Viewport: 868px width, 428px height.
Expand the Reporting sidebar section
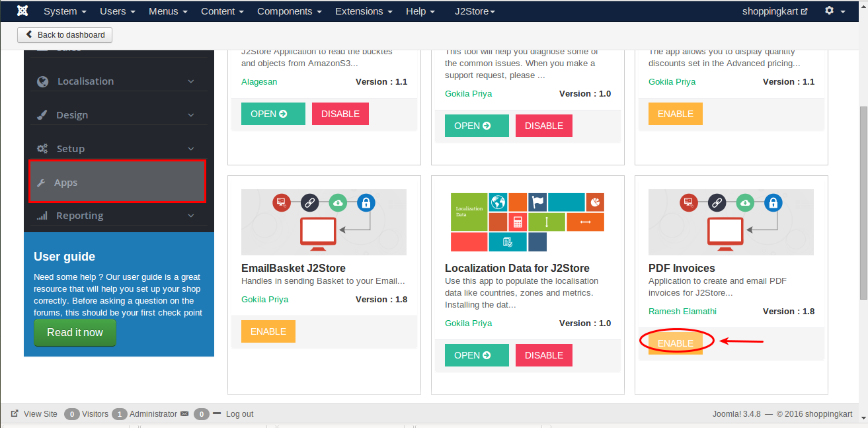coord(118,216)
